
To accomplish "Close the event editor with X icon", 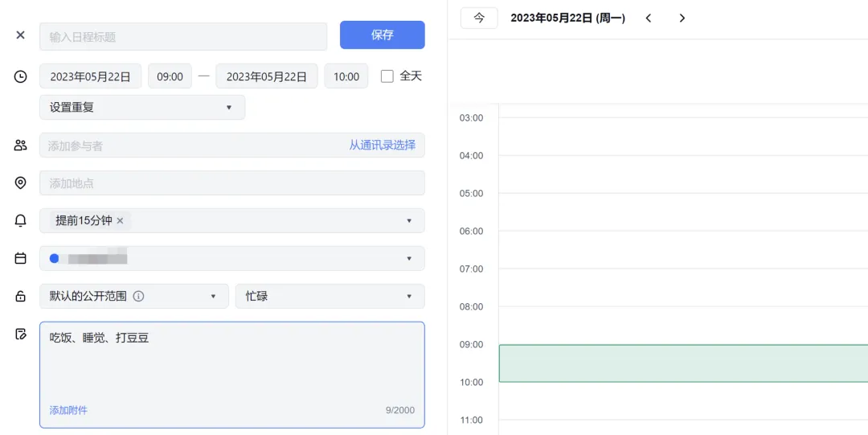I will 21,35.
